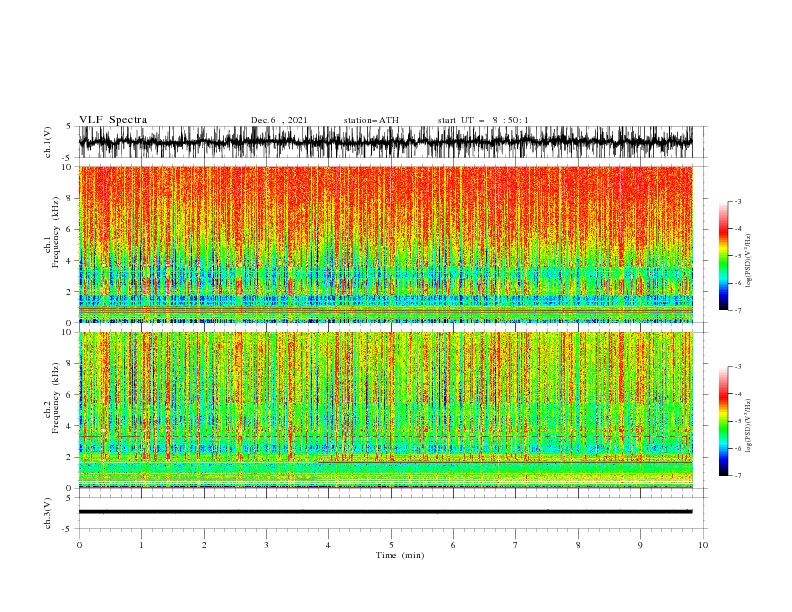Click time axis tick label "8"
The width and height of the screenshot is (792, 612).
coord(578,545)
